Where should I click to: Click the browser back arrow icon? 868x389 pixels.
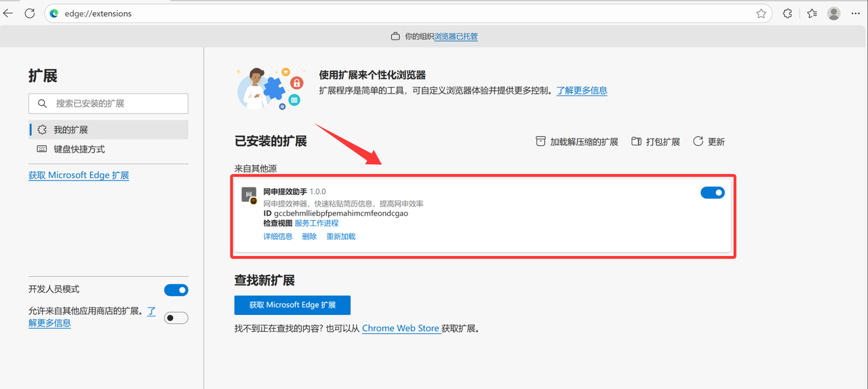pos(8,14)
